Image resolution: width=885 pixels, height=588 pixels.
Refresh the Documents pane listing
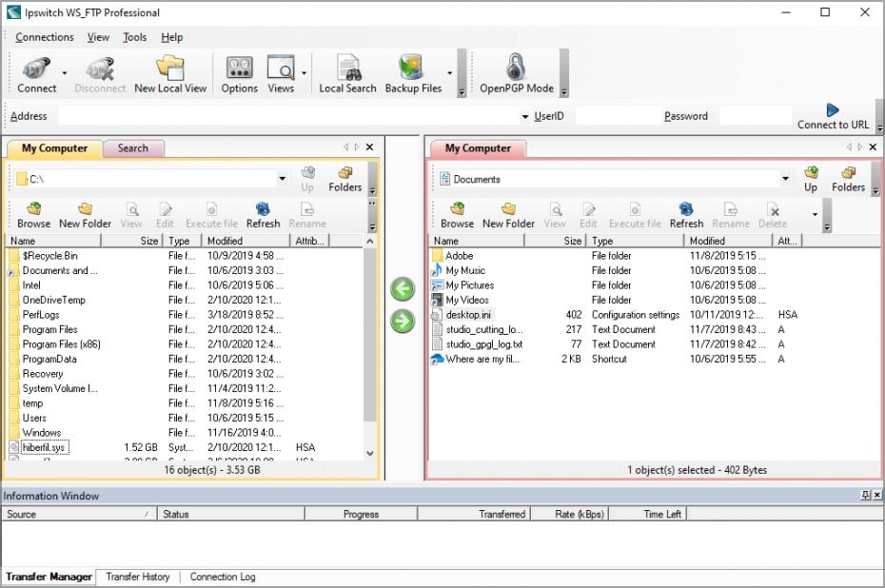pos(686,216)
